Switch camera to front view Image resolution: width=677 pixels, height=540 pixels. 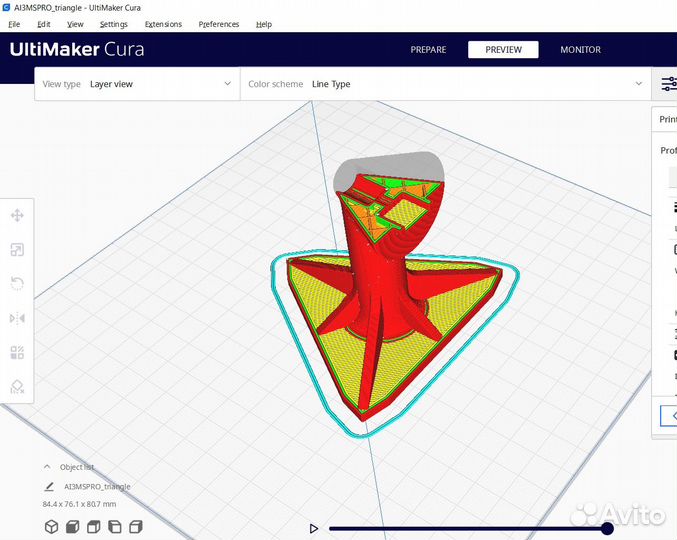pos(72,527)
